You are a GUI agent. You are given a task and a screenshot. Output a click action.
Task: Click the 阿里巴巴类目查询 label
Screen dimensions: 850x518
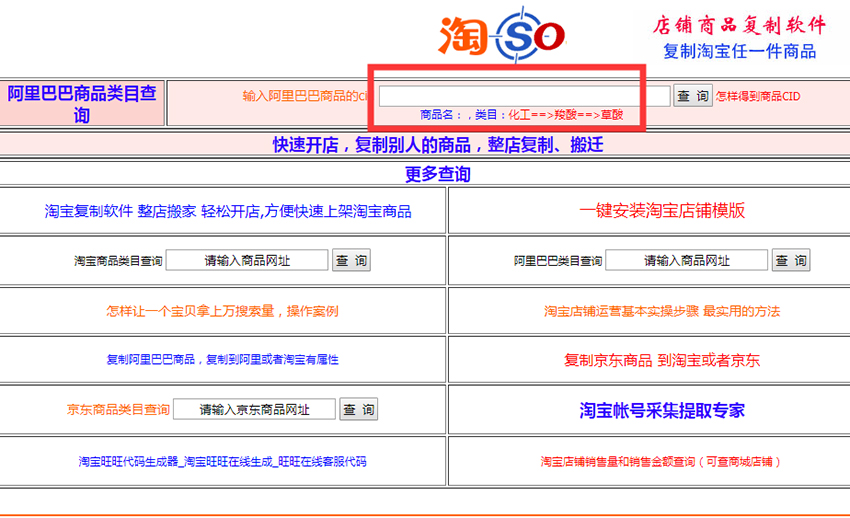[558, 261]
